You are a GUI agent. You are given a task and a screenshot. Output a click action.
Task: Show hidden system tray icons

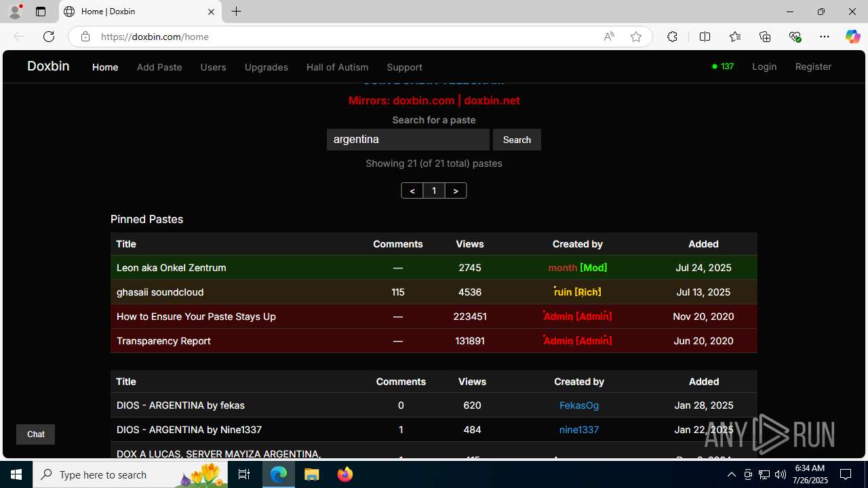[x=731, y=474]
